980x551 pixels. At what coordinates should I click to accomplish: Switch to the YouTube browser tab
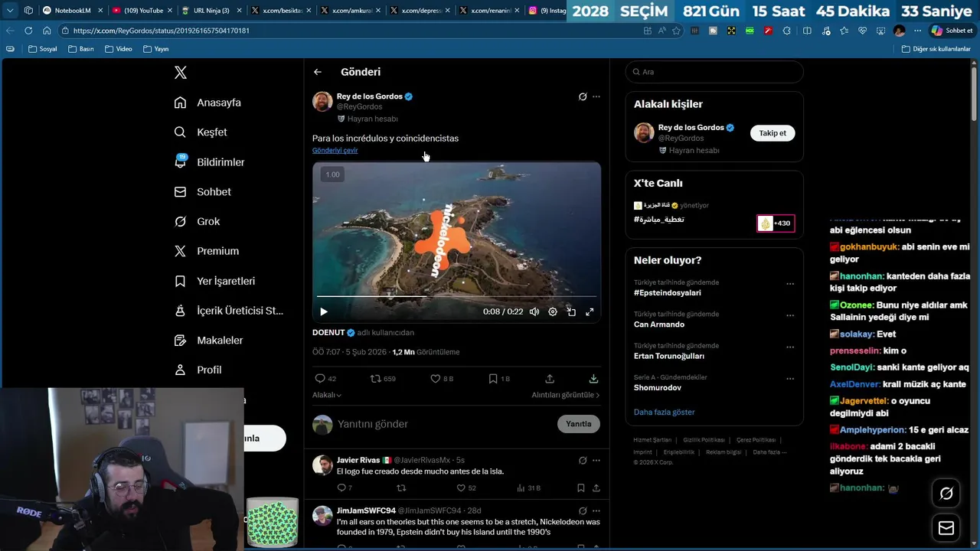pyautogui.click(x=143, y=11)
